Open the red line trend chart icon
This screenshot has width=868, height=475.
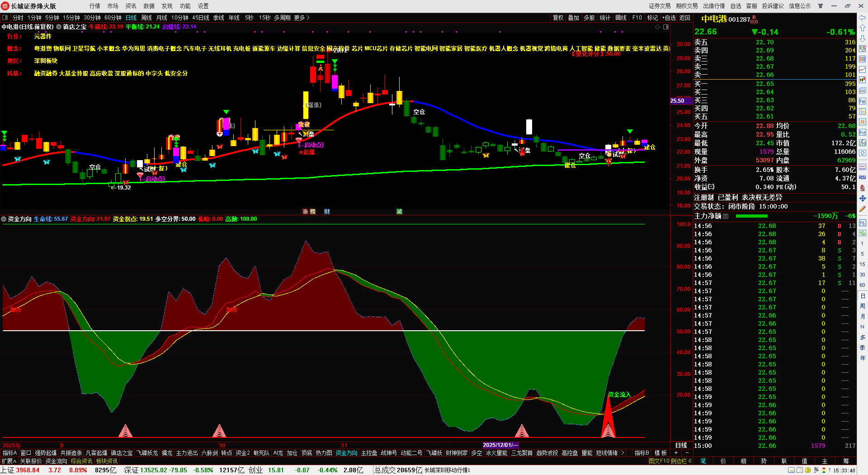point(863,70)
